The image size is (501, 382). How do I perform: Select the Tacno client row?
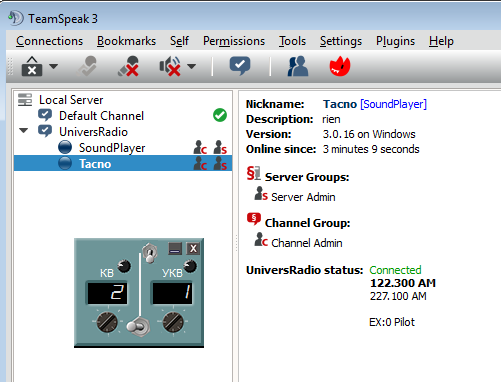123,163
